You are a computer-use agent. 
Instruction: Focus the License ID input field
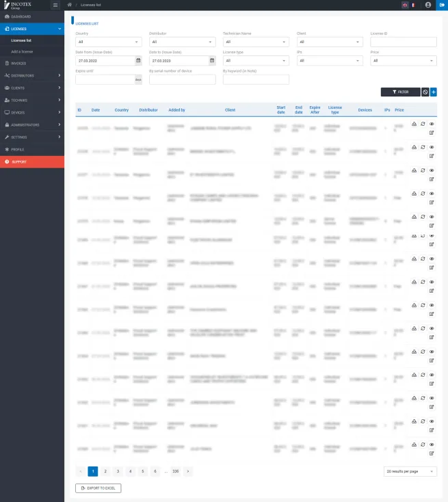[x=404, y=42]
